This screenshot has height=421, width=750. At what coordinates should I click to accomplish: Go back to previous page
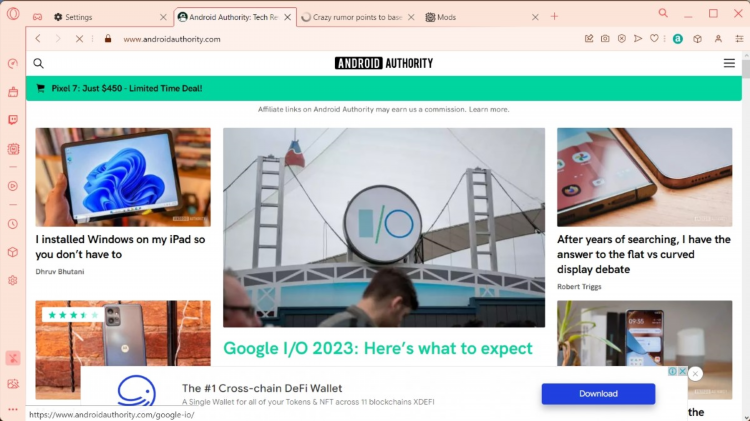click(x=38, y=39)
